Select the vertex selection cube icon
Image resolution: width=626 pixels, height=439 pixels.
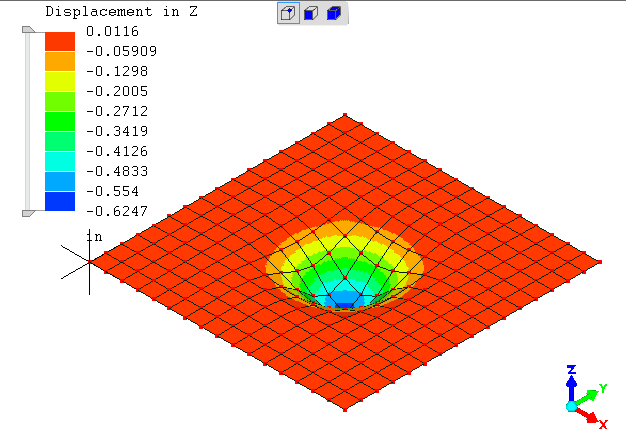(288, 13)
